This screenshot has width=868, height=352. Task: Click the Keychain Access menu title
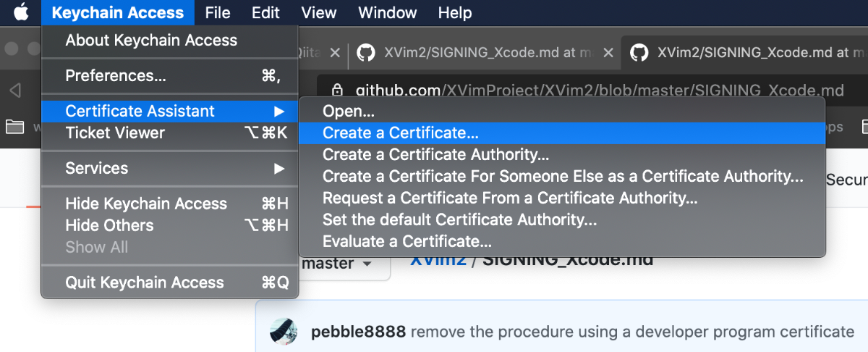[x=118, y=12]
